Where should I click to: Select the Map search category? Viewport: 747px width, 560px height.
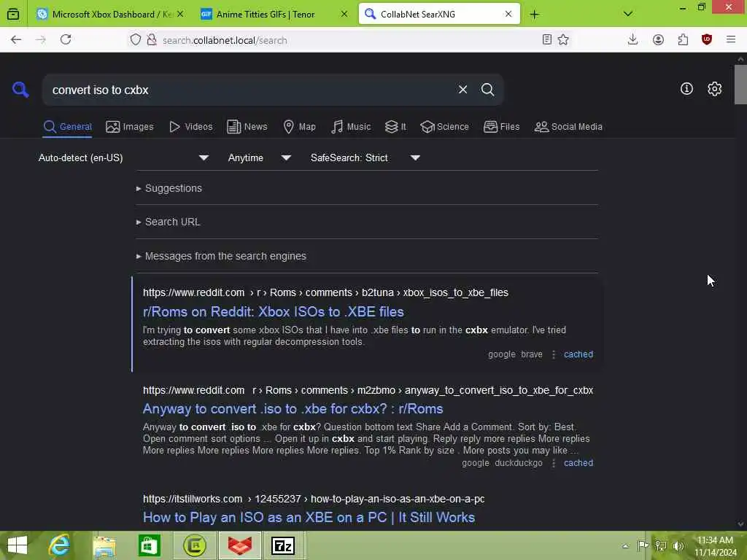[x=300, y=127]
